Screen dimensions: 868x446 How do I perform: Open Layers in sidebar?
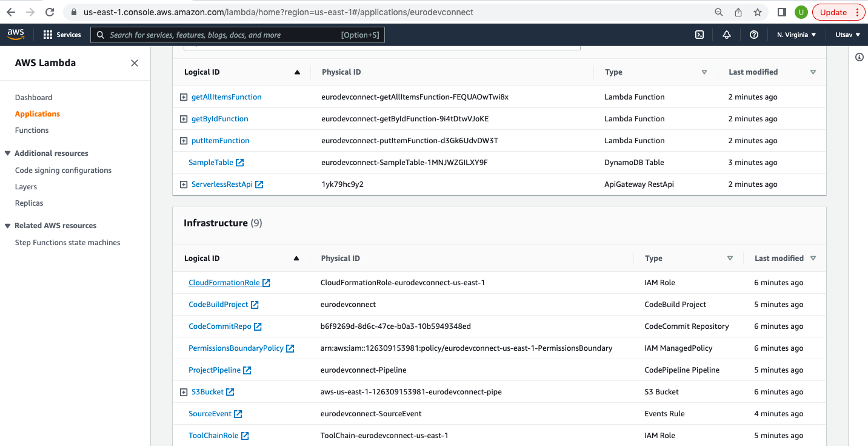pyautogui.click(x=26, y=187)
